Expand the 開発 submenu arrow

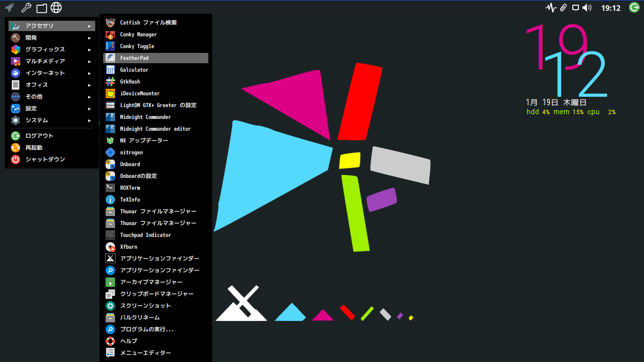coord(90,38)
